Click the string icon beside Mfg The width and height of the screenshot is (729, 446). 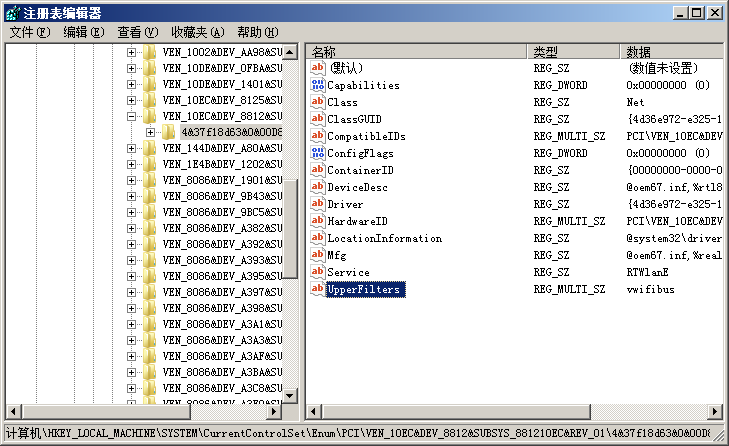(318, 255)
